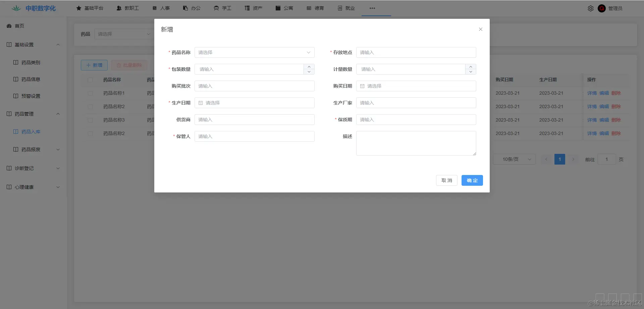Check the row checkbox for 药品名称3
The image size is (644, 309).
coord(90,120)
